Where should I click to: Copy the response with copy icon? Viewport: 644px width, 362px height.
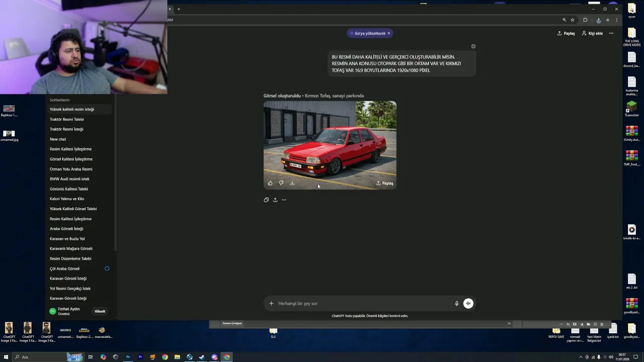coord(266,200)
